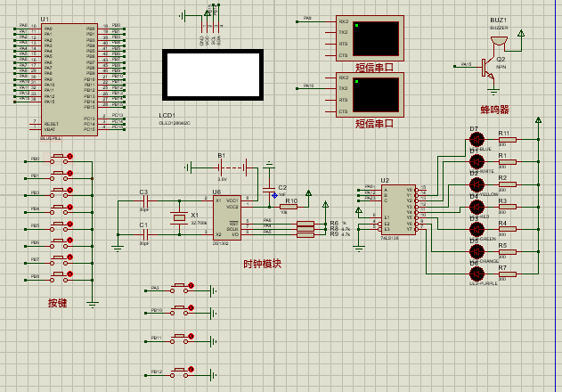Select the PB11 push-button switch body
Viewport: 562px width, 392px height.
point(179,339)
